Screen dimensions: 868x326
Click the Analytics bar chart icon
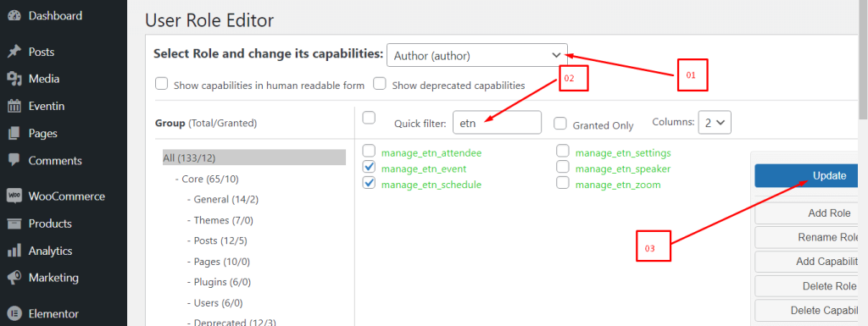tap(14, 251)
